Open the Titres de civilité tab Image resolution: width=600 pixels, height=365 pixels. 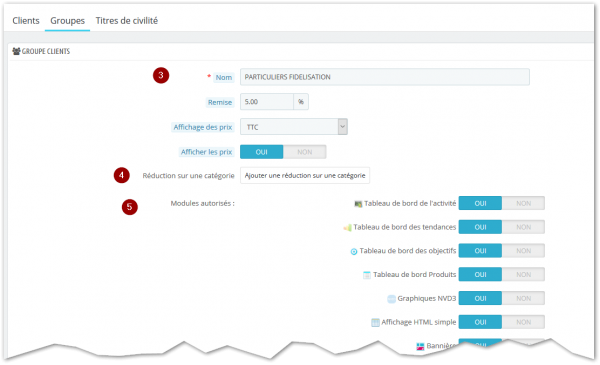[127, 21]
